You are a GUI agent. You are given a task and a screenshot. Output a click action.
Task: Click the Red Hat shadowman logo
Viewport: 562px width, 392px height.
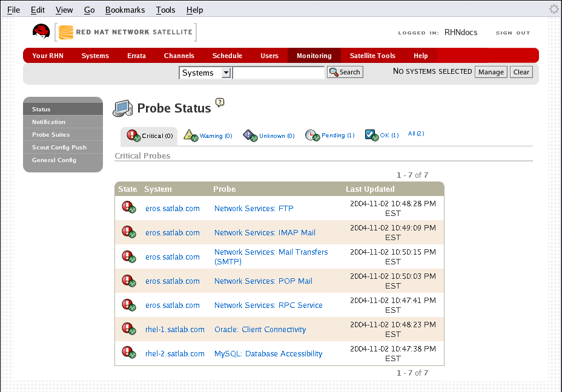pyautogui.click(x=41, y=31)
